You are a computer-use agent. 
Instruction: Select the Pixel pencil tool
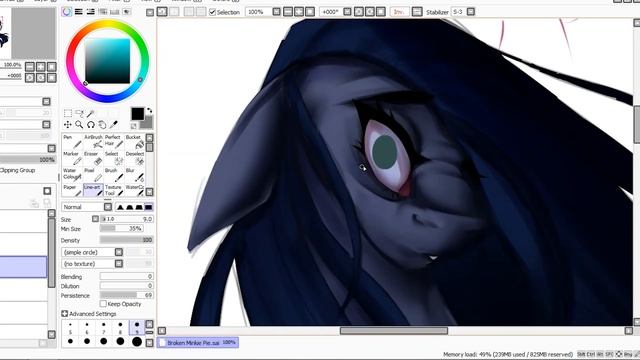click(x=93, y=175)
